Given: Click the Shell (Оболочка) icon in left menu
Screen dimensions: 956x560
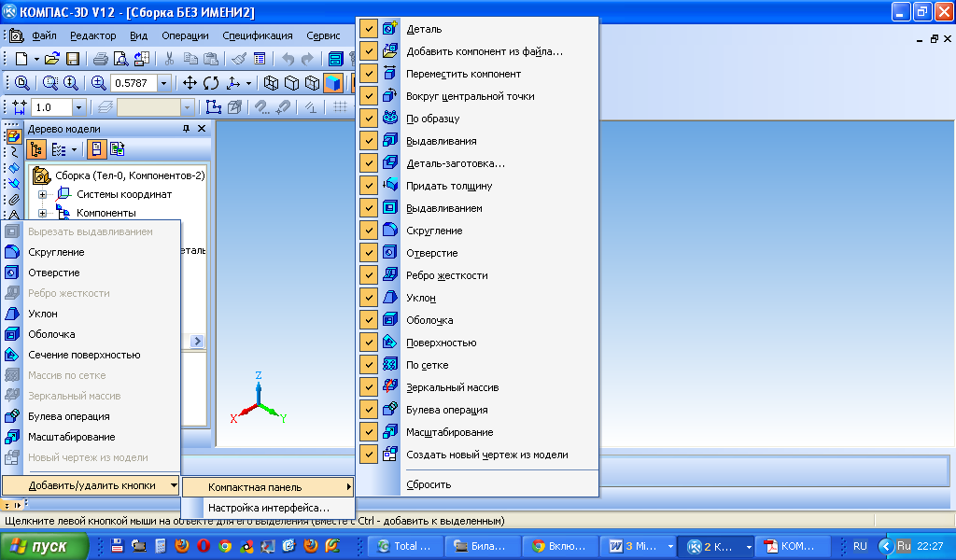Looking at the screenshot, I should pyautogui.click(x=11, y=334).
